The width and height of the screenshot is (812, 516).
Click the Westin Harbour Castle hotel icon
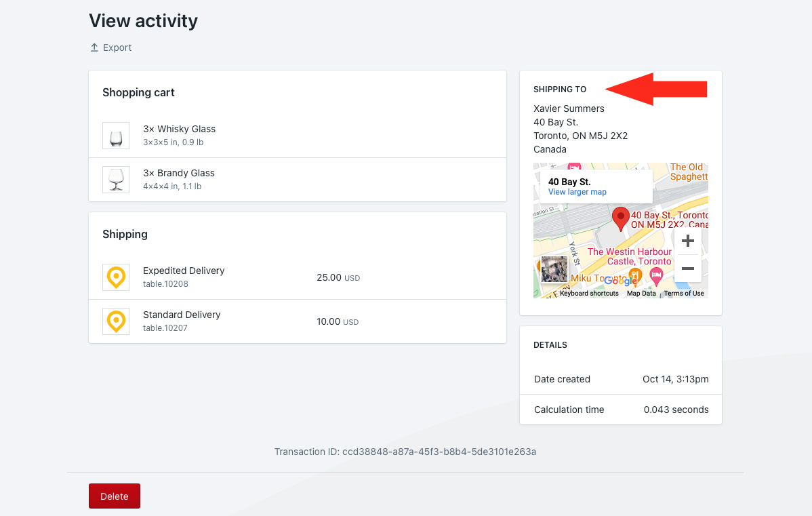point(656,275)
